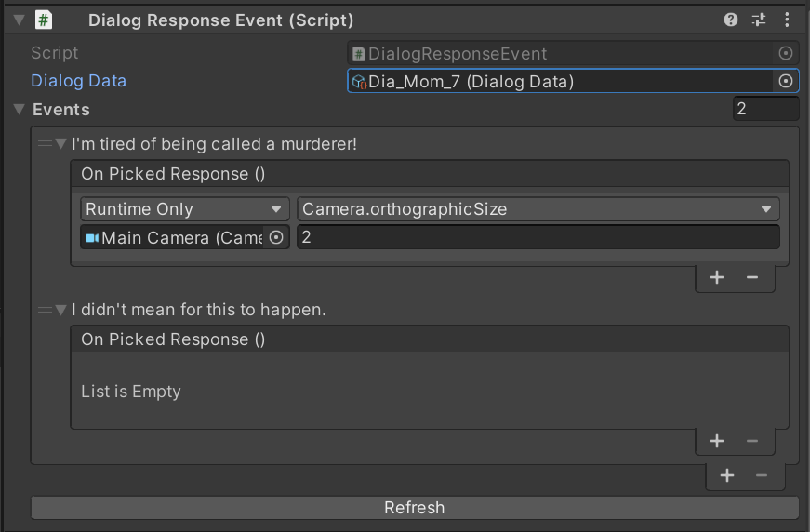Open object picker for Dialog Data field

point(785,81)
